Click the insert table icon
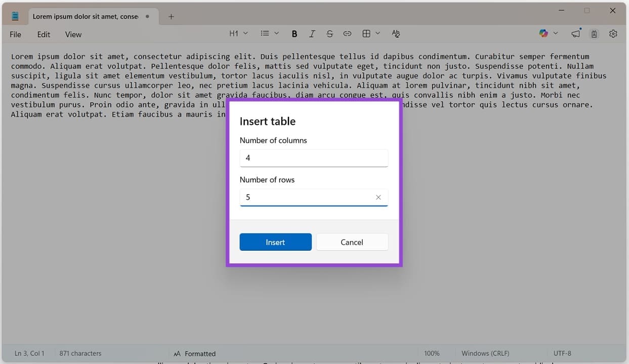This screenshot has width=629, height=364. click(365, 33)
